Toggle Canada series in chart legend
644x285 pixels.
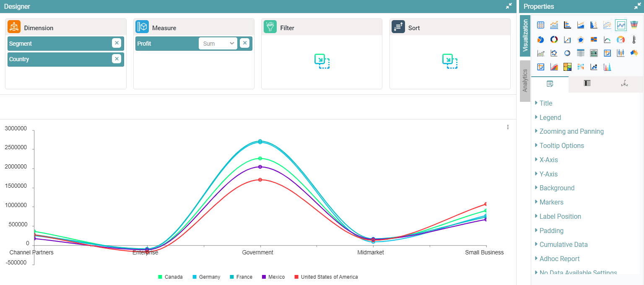click(170, 277)
